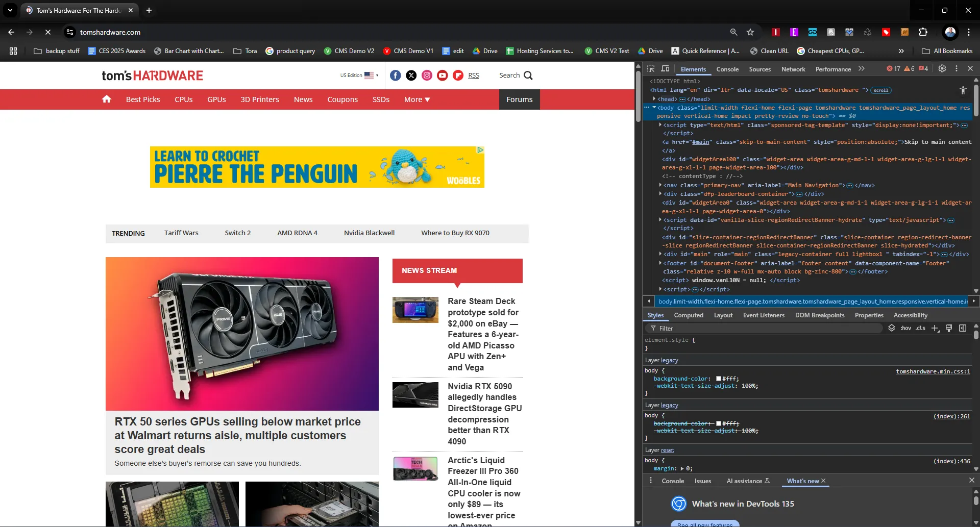The image size is (980, 527).
Task: Toggle element state with :hov
Action: pos(905,328)
